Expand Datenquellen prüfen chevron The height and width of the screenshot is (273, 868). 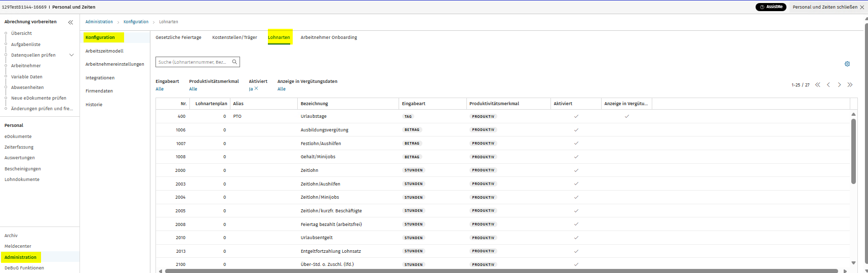(71, 55)
